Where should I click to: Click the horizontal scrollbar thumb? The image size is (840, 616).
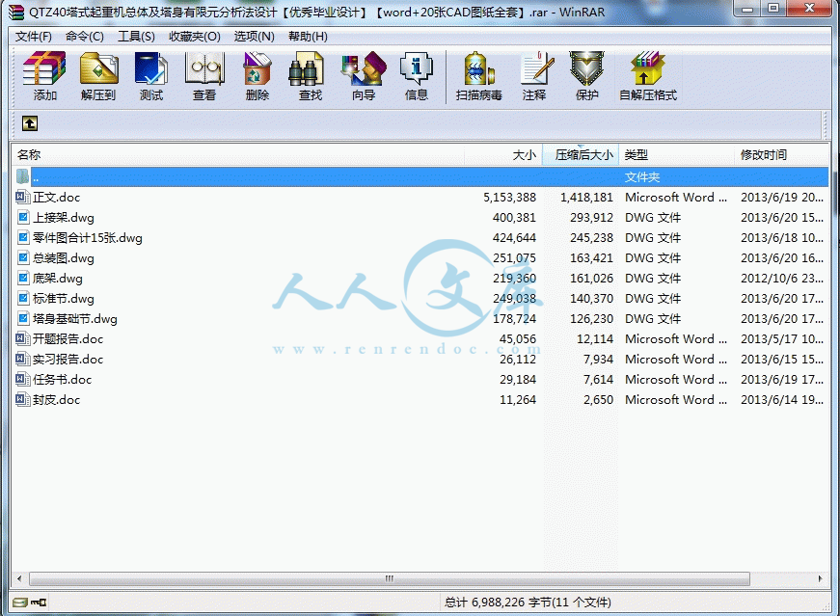(x=390, y=578)
